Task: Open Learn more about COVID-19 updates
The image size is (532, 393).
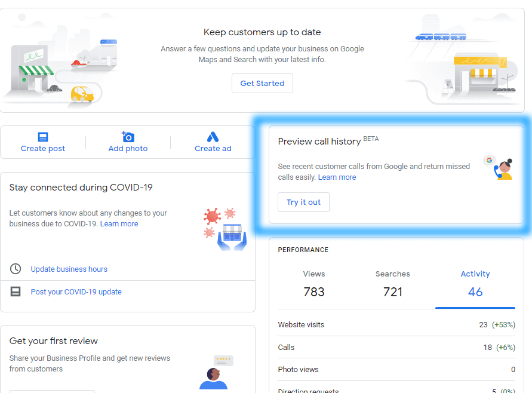Action: click(x=119, y=223)
